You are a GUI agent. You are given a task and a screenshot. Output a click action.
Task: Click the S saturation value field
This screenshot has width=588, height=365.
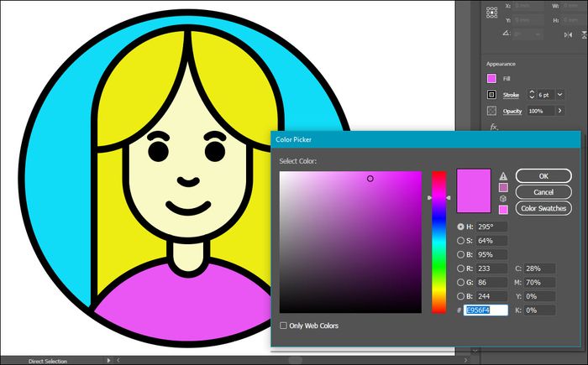[x=491, y=241]
